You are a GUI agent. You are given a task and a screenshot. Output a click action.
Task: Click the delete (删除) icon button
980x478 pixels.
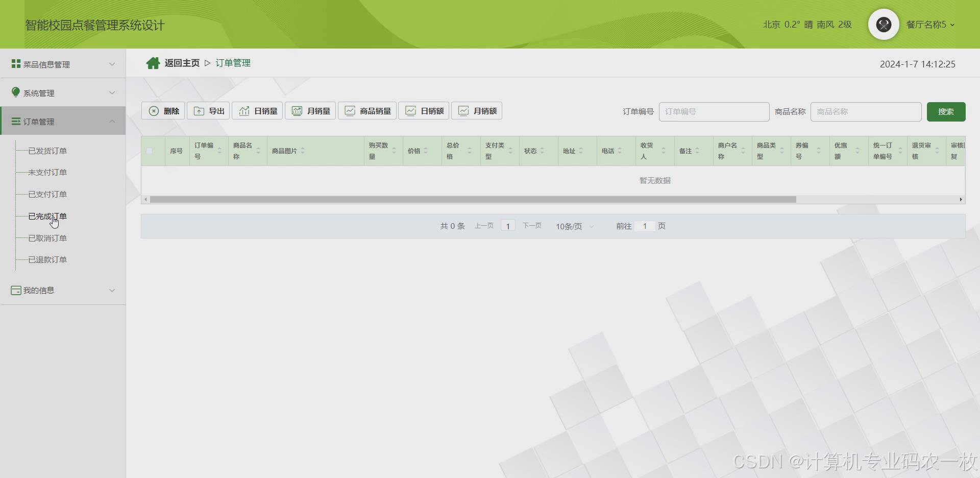(163, 111)
